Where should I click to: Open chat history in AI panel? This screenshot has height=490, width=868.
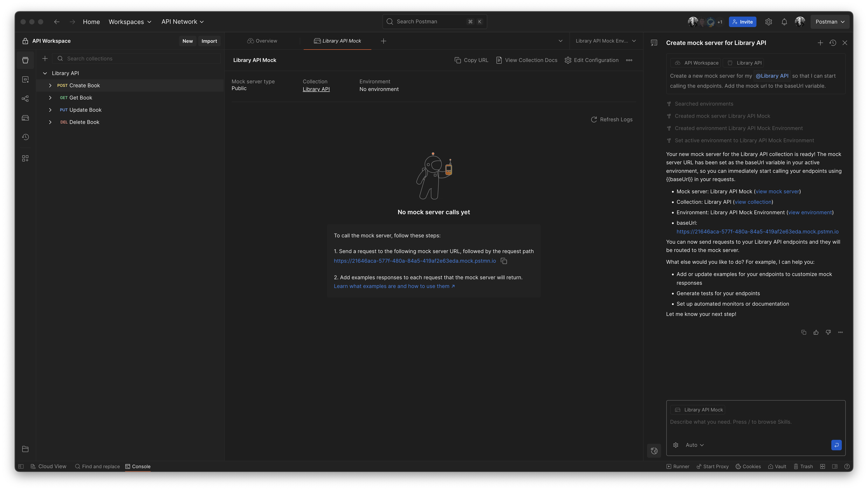833,43
